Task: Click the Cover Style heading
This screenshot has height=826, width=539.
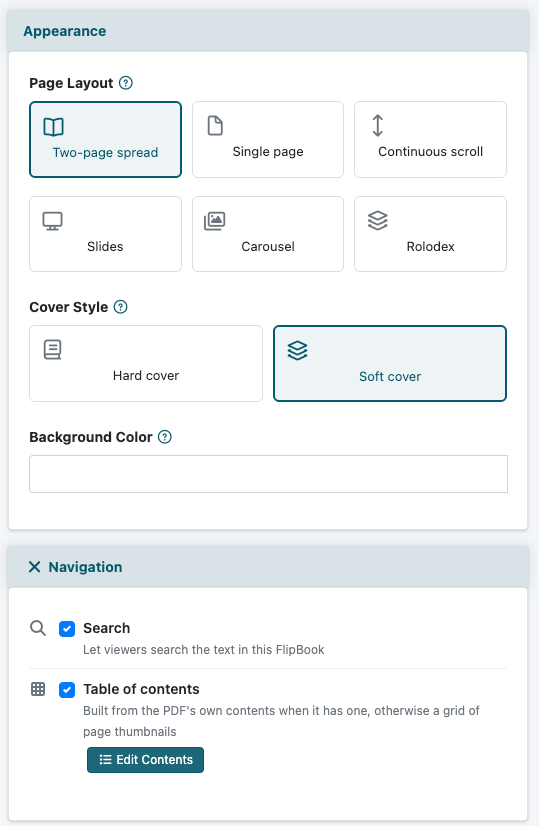Action: [68, 307]
